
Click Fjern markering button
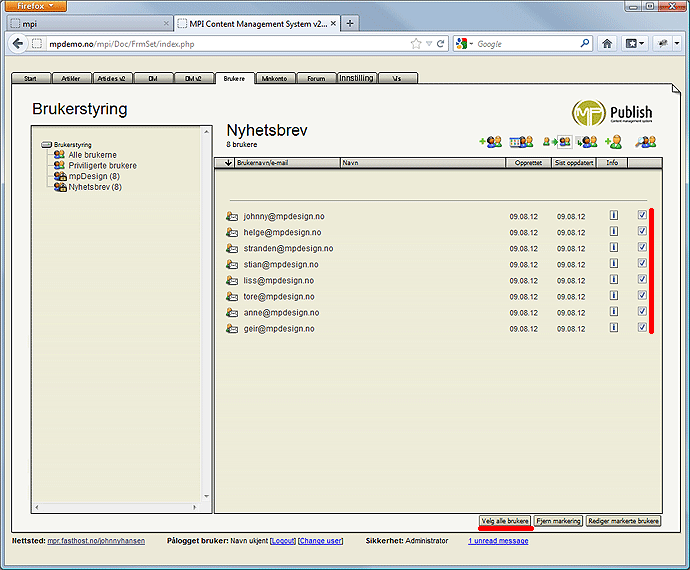pyautogui.click(x=558, y=521)
